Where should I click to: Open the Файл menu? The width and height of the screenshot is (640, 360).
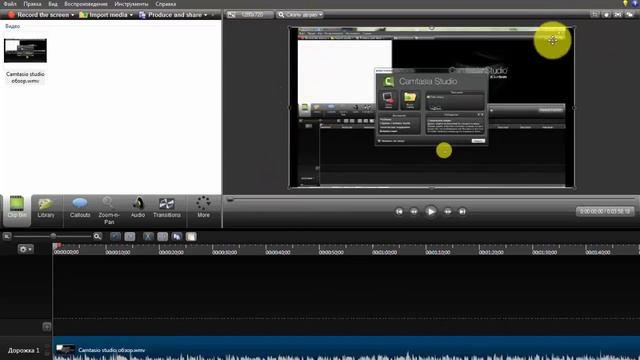coord(10,4)
